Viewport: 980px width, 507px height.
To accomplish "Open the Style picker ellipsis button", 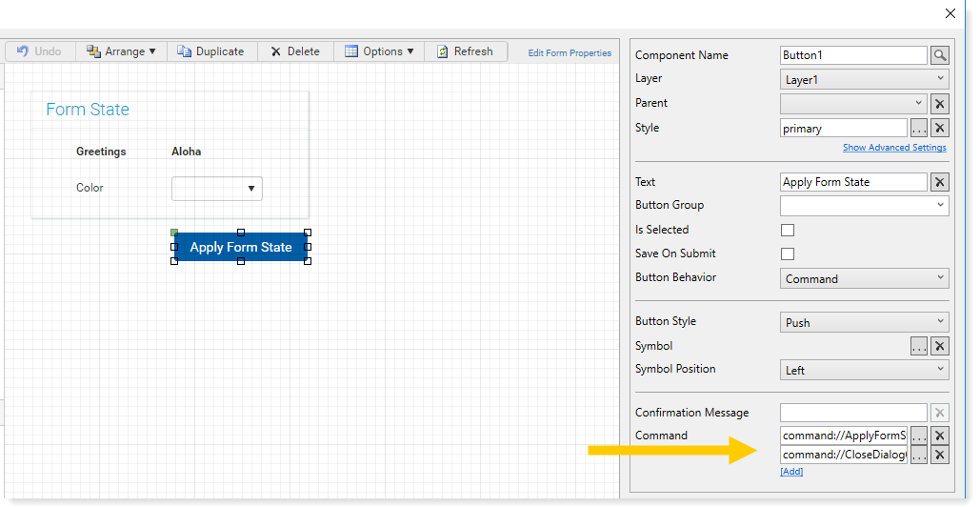I will pyautogui.click(x=918, y=129).
